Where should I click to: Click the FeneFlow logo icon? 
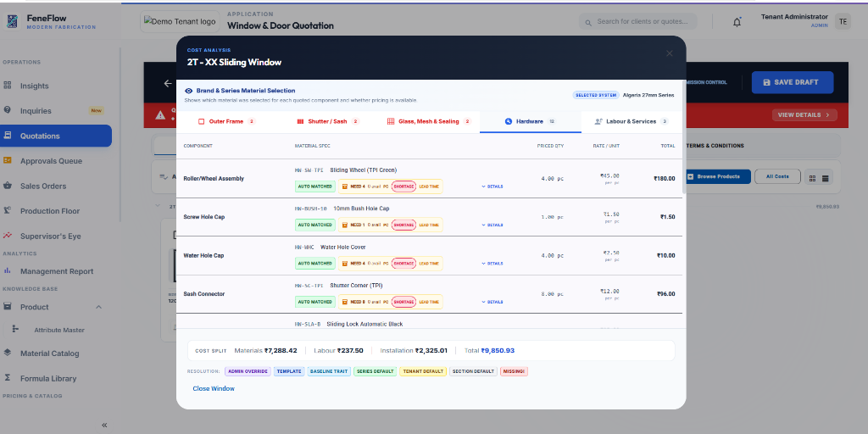[12, 21]
